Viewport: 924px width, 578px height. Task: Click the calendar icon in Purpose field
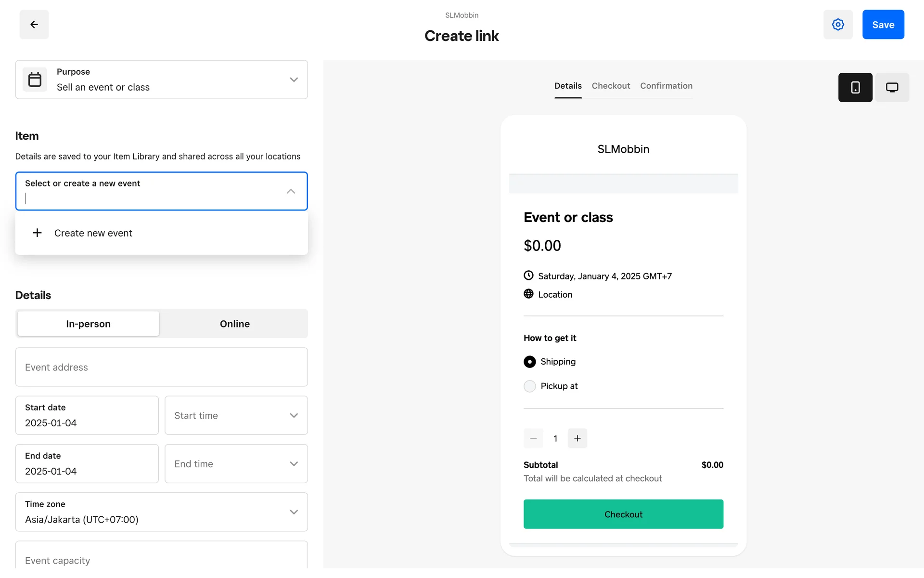[x=35, y=79]
